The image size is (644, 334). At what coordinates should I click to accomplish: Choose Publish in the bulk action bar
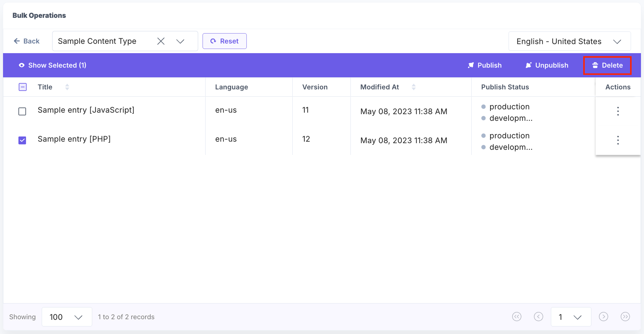point(485,65)
